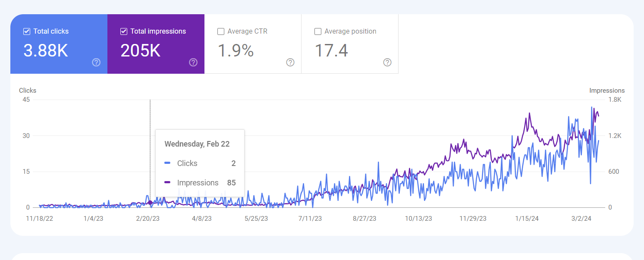
Task: Click the blue Clicks swatch in tooltip
Action: pyautogui.click(x=167, y=163)
